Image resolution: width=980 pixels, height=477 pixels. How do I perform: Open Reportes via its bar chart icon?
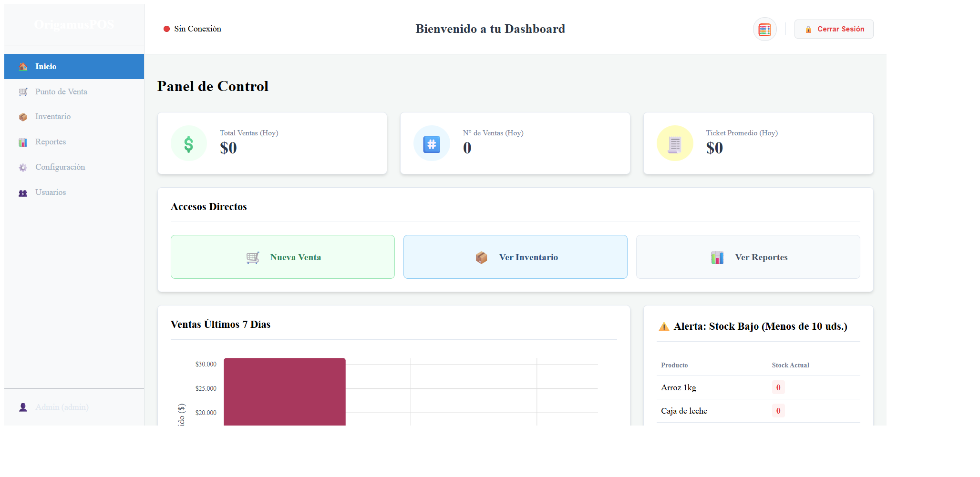point(23,142)
